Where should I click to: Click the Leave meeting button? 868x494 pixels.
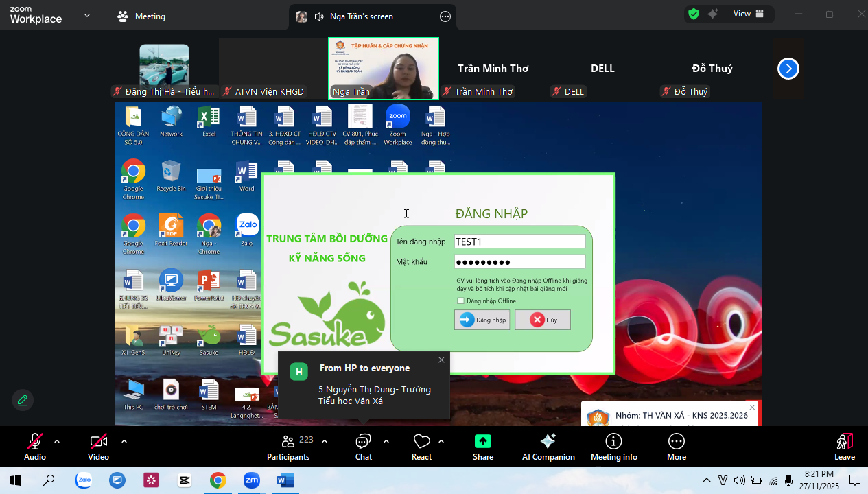coord(844,446)
